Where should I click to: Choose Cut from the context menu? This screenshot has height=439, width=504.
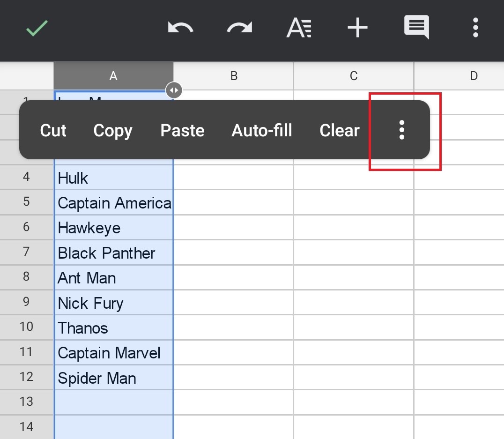coord(53,131)
